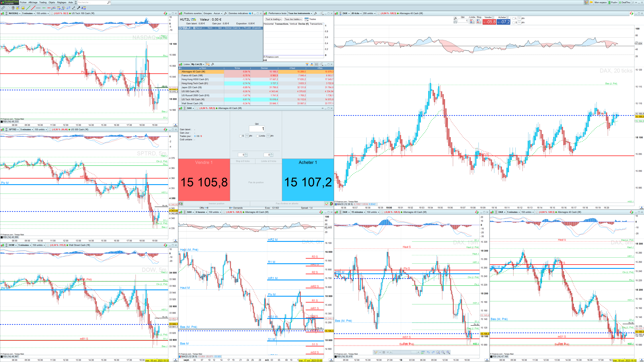Enable the L checkbox in DAX ticks toolbar
Image resolution: width=644 pixels, height=362 pixels.
[513, 18]
